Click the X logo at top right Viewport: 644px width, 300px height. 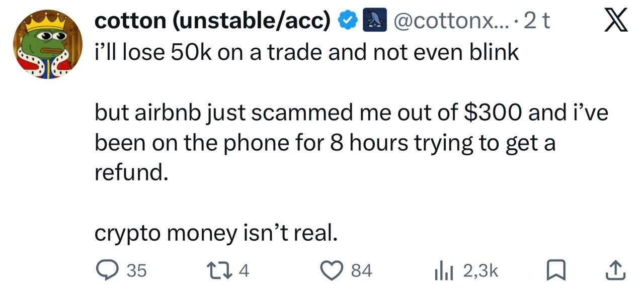point(615,21)
